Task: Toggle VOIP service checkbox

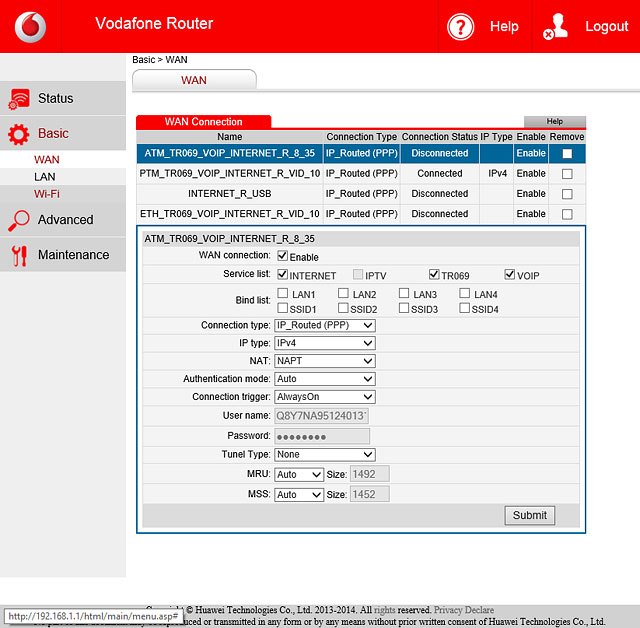Action: pyautogui.click(x=509, y=274)
